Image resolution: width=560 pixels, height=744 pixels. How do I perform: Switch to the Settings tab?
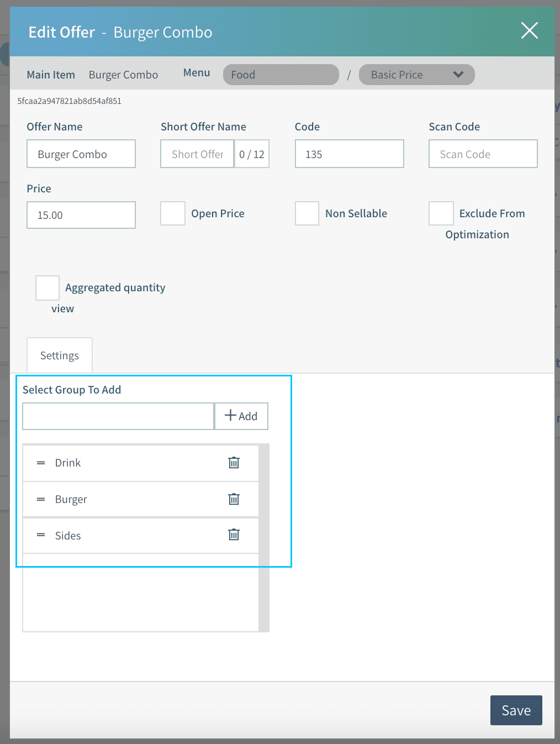[x=60, y=355]
